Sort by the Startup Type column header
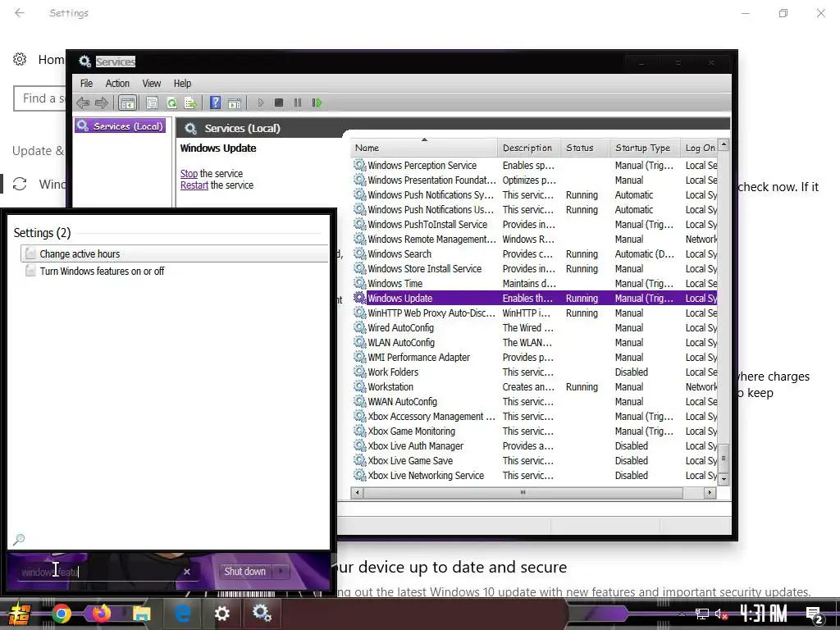 (645, 148)
